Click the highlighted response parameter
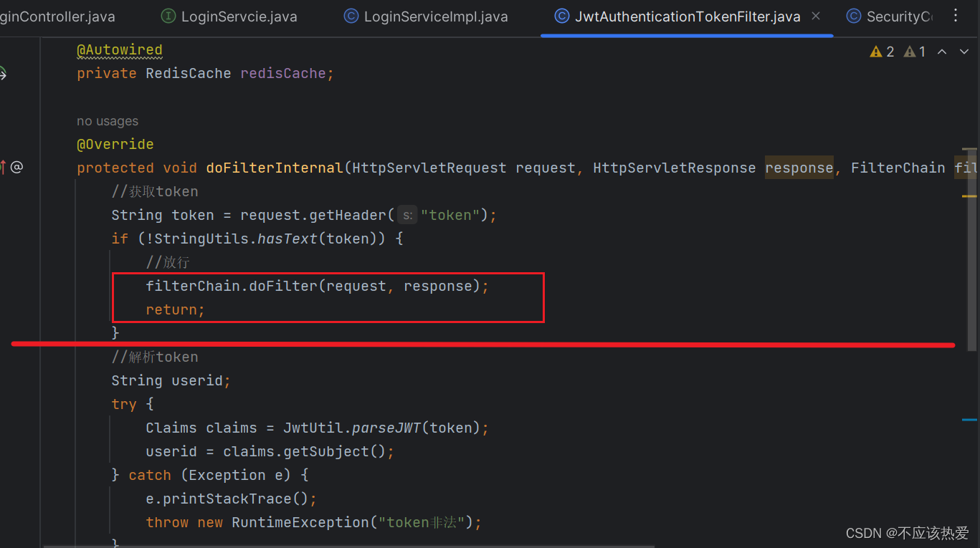This screenshot has height=548, width=980. [799, 168]
